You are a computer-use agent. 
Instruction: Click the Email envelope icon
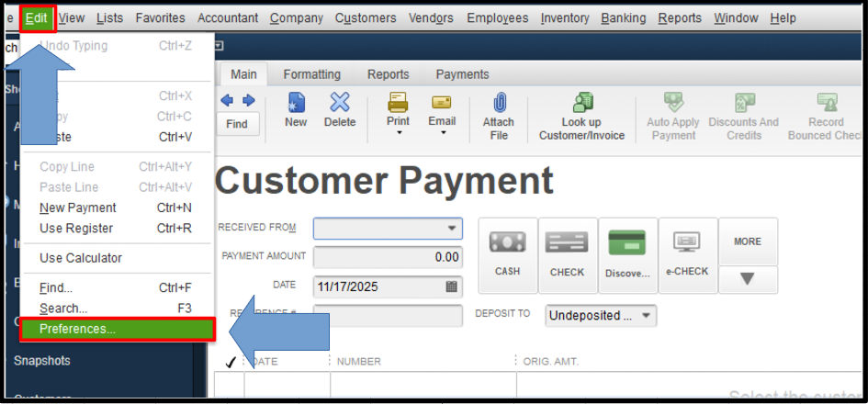point(441,103)
